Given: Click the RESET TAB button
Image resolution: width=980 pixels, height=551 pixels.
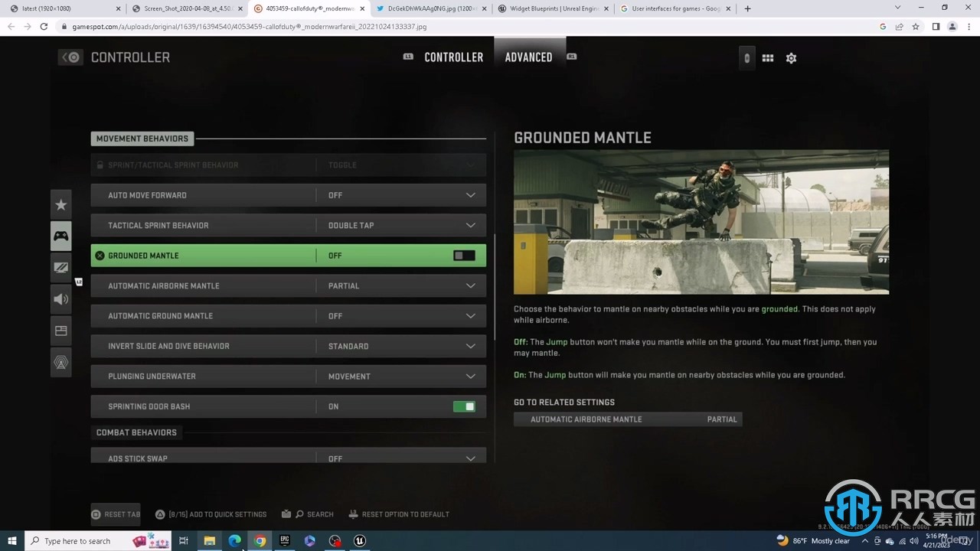Looking at the screenshot, I should pyautogui.click(x=116, y=514).
